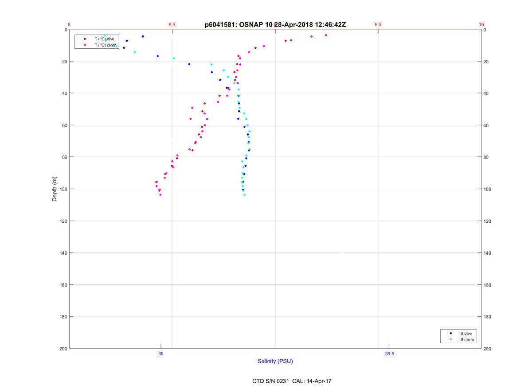This screenshot has height=392, width=532.
Task: Select the "T (°C) climb" legend entry
Action: click(x=105, y=45)
